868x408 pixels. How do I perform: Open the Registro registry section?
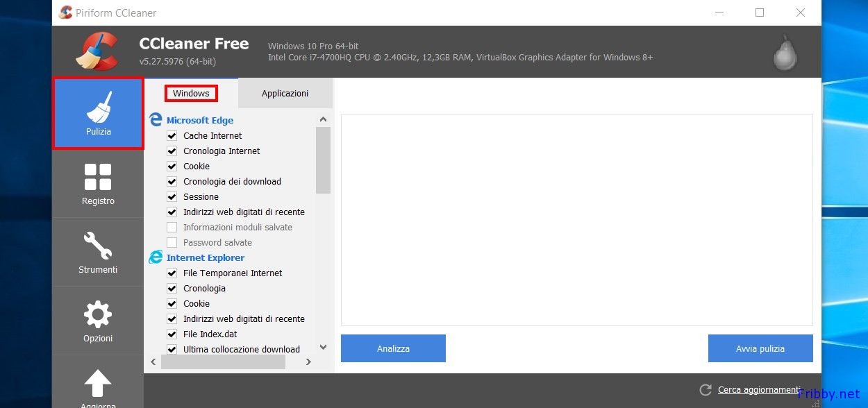[x=98, y=183]
